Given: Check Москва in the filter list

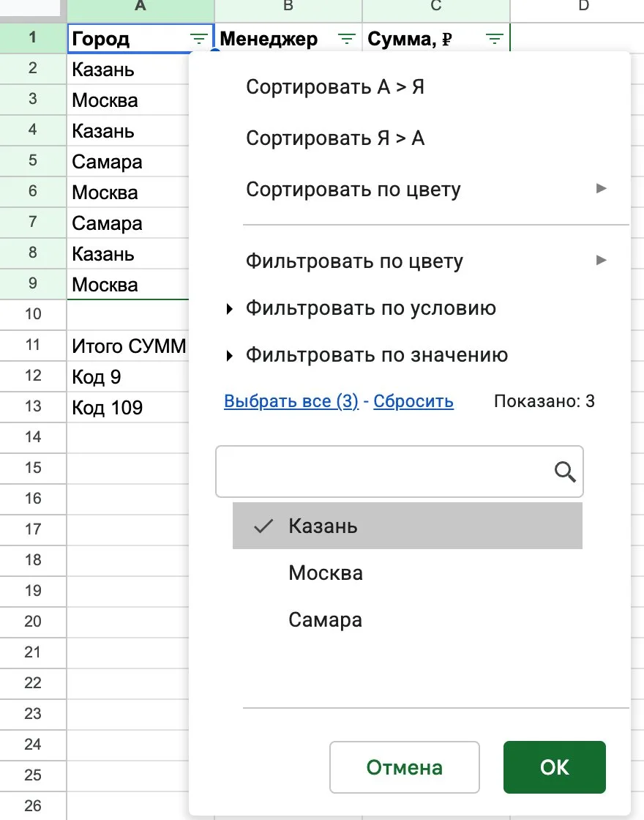Looking at the screenshot, I should coord(407,573).
